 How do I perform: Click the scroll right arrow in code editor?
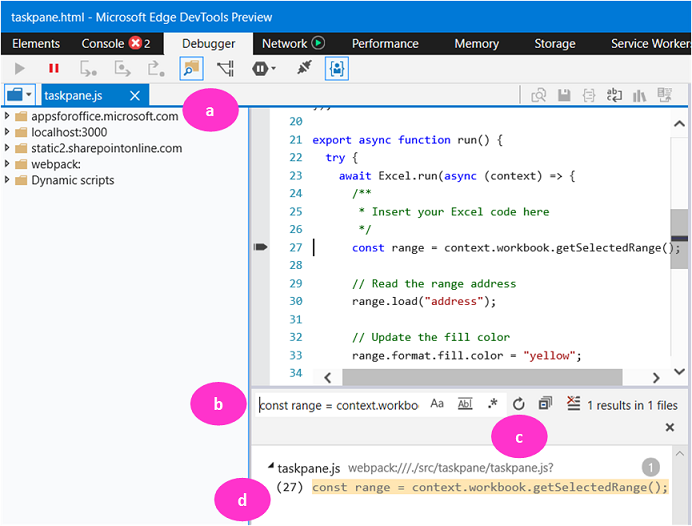point(656,378)
